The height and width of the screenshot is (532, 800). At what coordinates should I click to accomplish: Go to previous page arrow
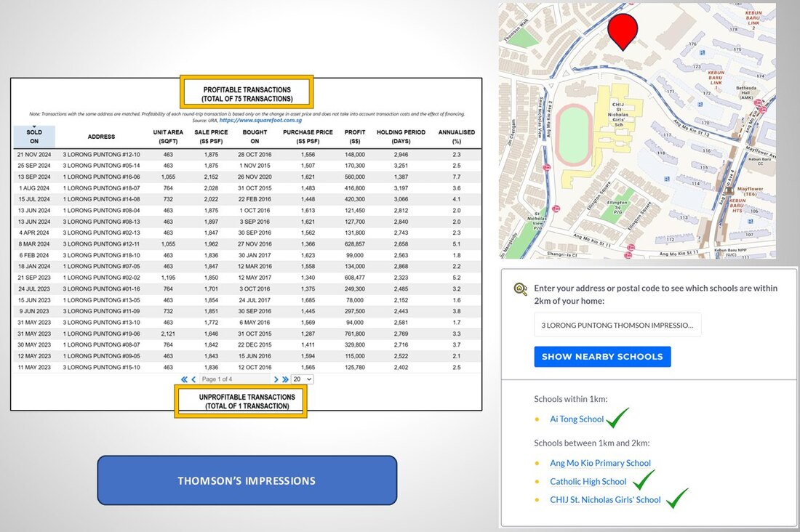[193, 379]
